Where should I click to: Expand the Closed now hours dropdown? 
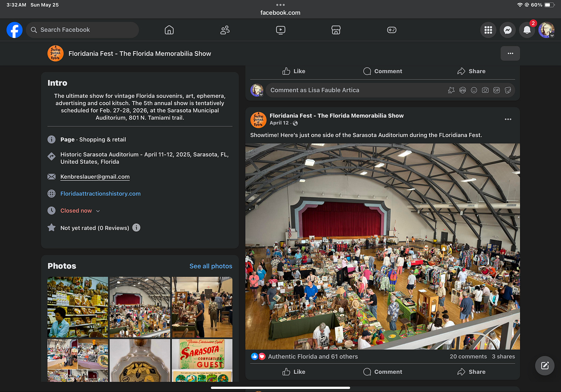click(80, 211)
